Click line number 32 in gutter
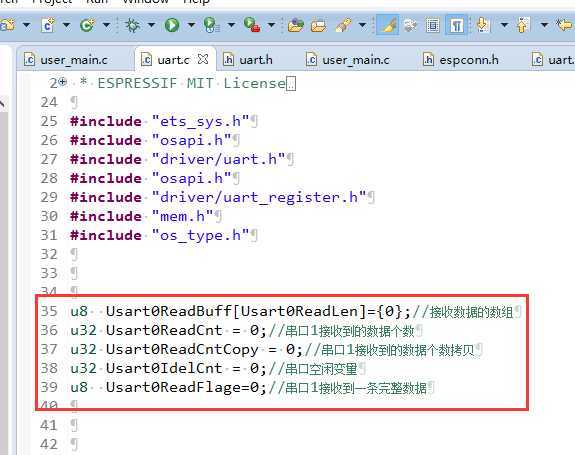This screenshot has width=575, height=455. click(x=49, y=254)
